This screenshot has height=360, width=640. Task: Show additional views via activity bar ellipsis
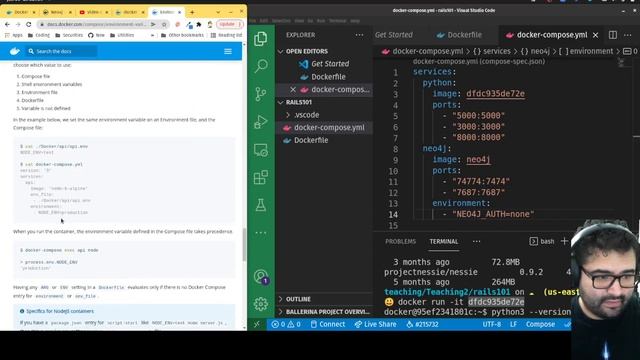261,233
